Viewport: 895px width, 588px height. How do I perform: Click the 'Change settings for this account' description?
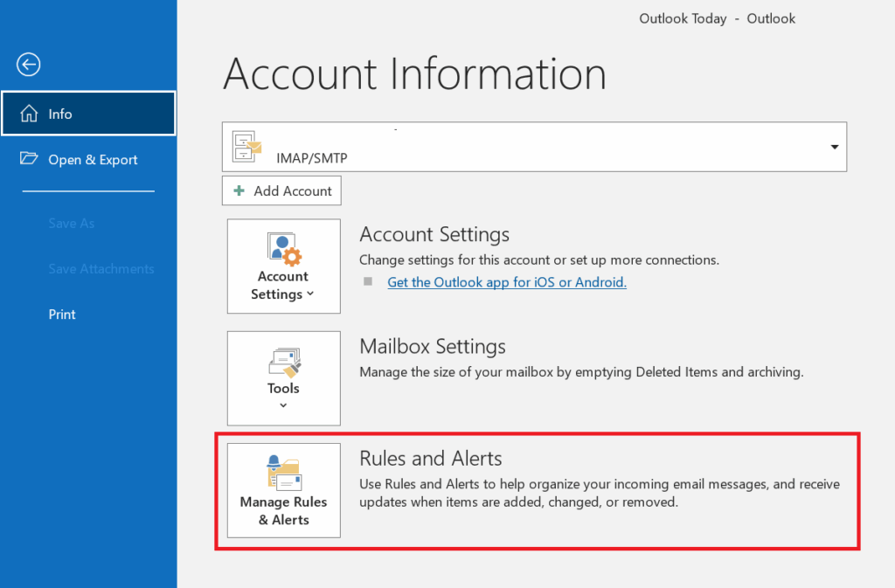[x=539, y=260]
